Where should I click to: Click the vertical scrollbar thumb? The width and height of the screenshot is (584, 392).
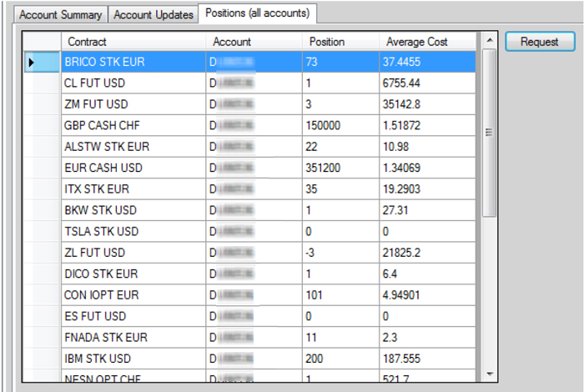[489, 132]
